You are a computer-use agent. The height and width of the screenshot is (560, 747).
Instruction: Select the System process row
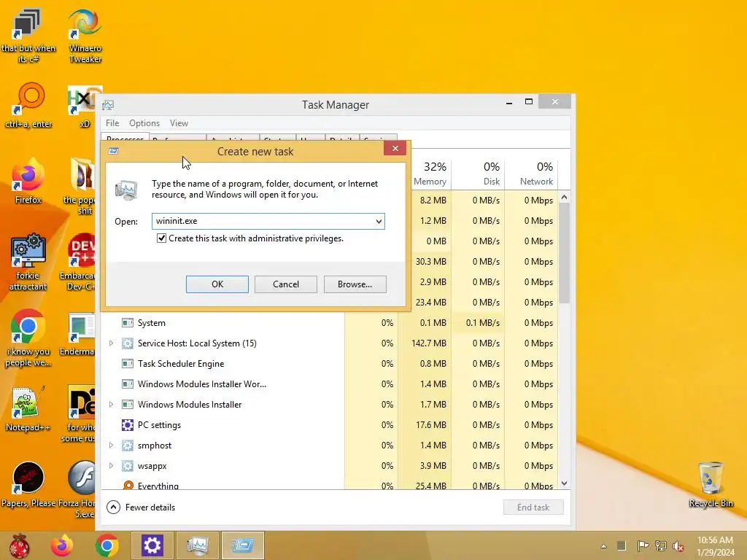pyautogui.click(x=330, y=323)
